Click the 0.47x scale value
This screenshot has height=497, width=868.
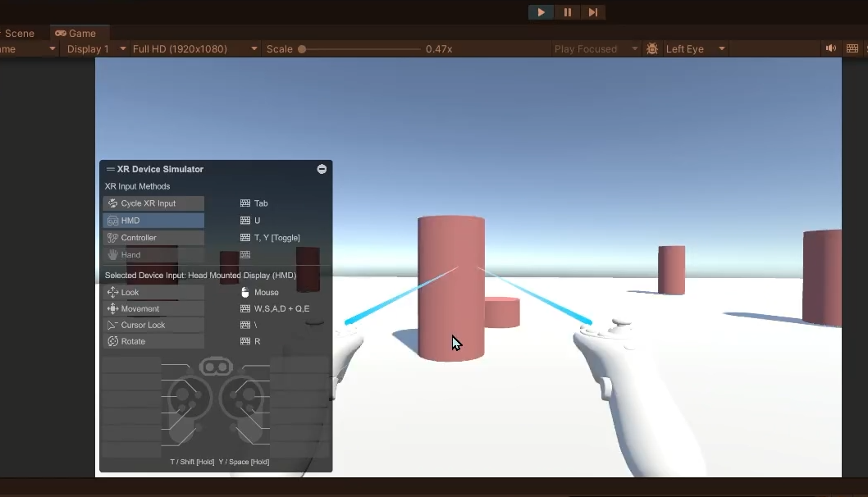tap(439, 48)
